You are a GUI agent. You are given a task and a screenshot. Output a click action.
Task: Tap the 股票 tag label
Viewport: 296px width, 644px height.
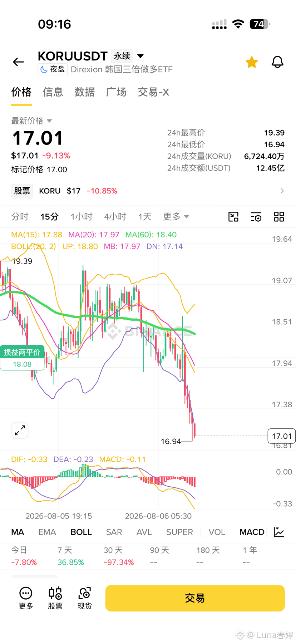pyautogui.click(x=22, y=191)
